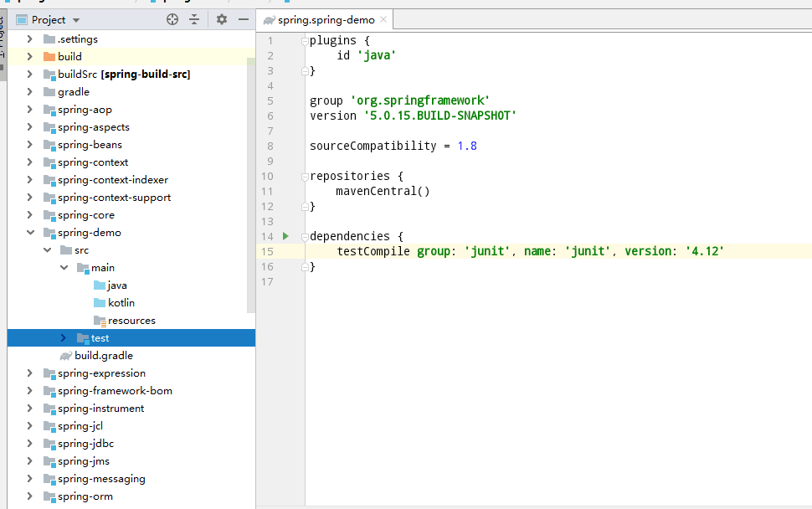Click the Project panel title icon
Viewport: 812px width, 509px height.
(x=21, y=20)
